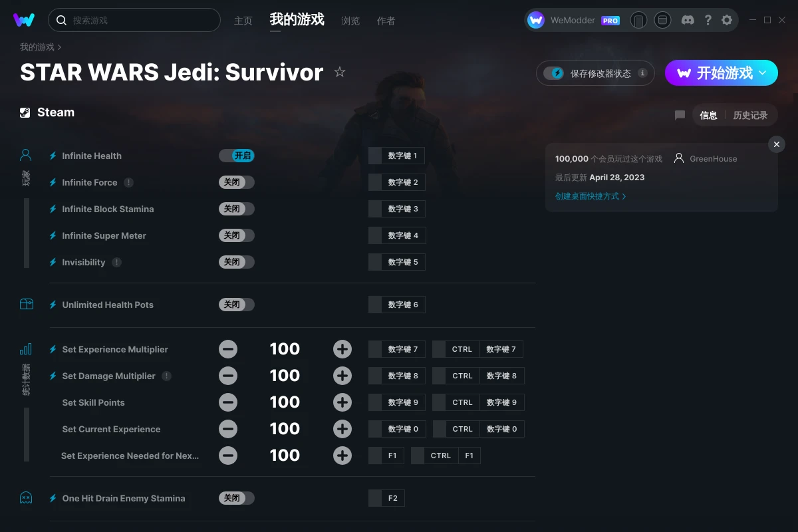Open the 浏览 tab
Viewport: 798px width, 532px height.
click(x=350, y=21)
